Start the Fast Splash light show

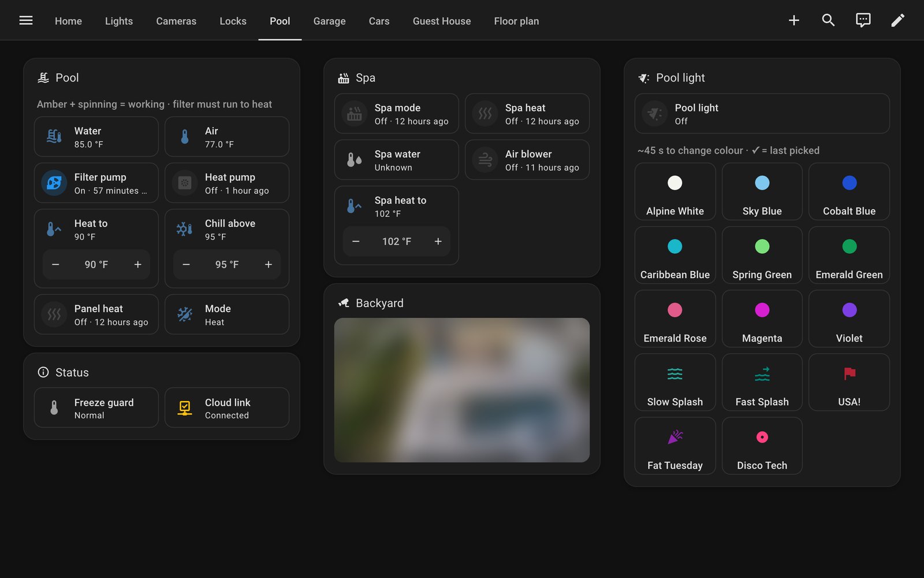pos(762,383)
